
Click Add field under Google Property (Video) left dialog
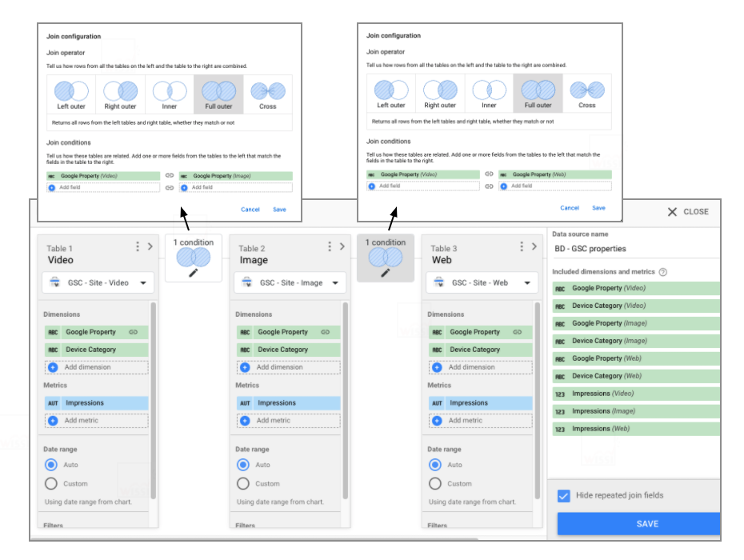[103, 187]
